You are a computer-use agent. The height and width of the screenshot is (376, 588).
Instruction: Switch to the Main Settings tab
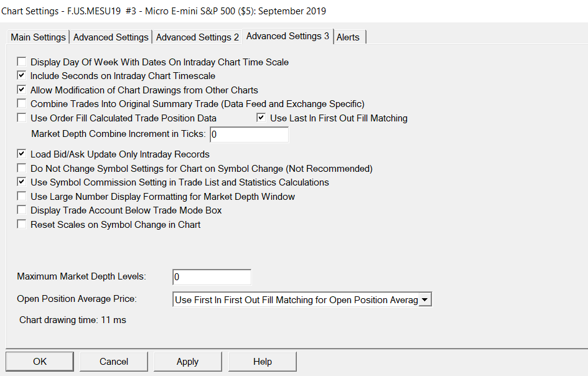(38, 37)
